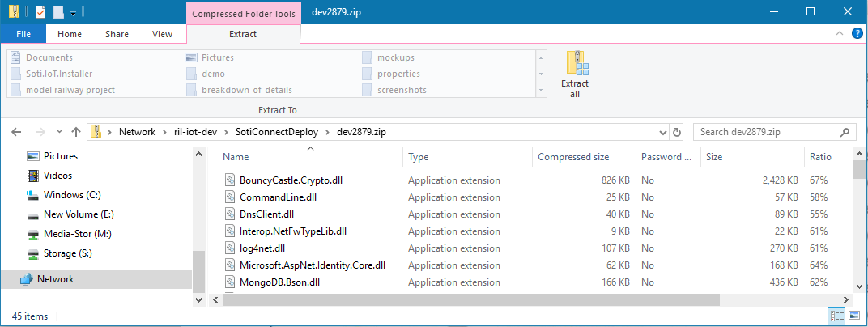Screen dimensions: 868x327
Task: Open the Recent locations dropdown
Action: click(x=59, y=132)
